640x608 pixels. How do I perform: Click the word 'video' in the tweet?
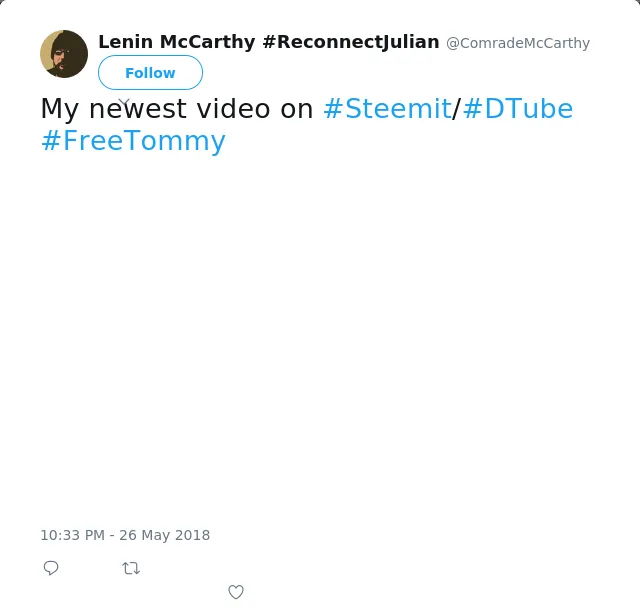click(233, 109)
